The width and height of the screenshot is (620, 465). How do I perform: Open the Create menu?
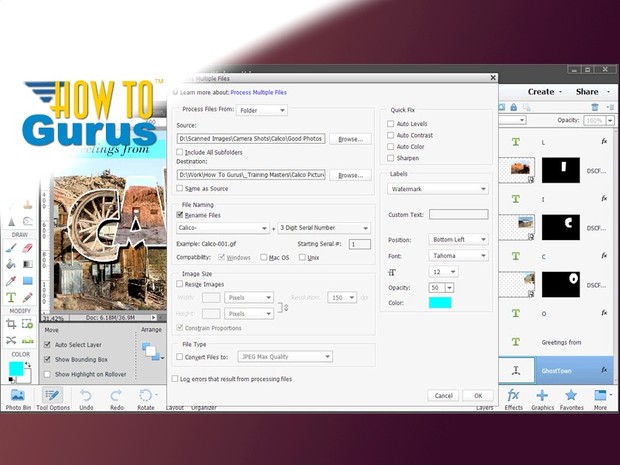544,92
